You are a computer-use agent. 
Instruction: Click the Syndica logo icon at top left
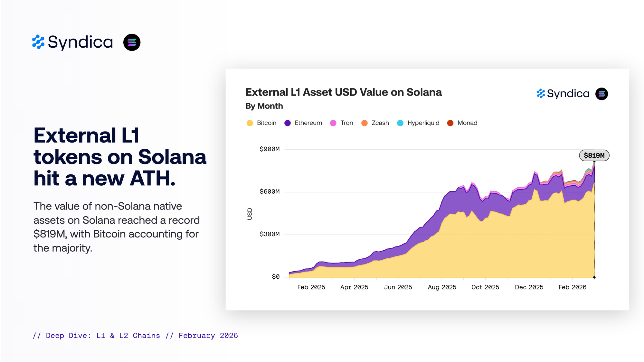click(38, 42)
